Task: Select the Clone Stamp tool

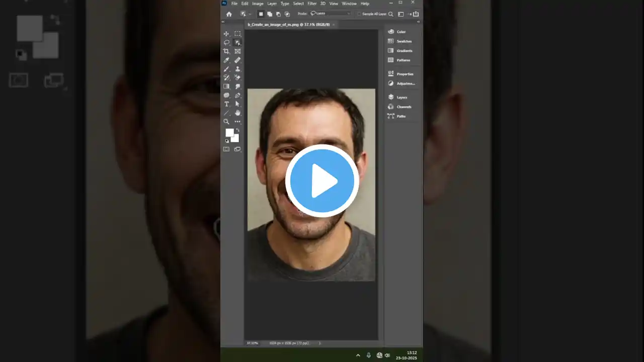Action: pos(237,69)
